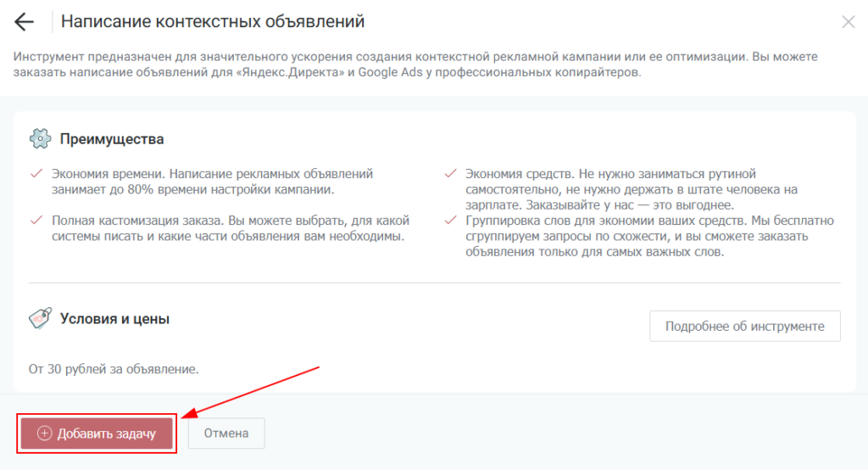Viewport: 868px width, 470px height.
Task: Select the Условия и цены heading
Action: tap(114, 319)
